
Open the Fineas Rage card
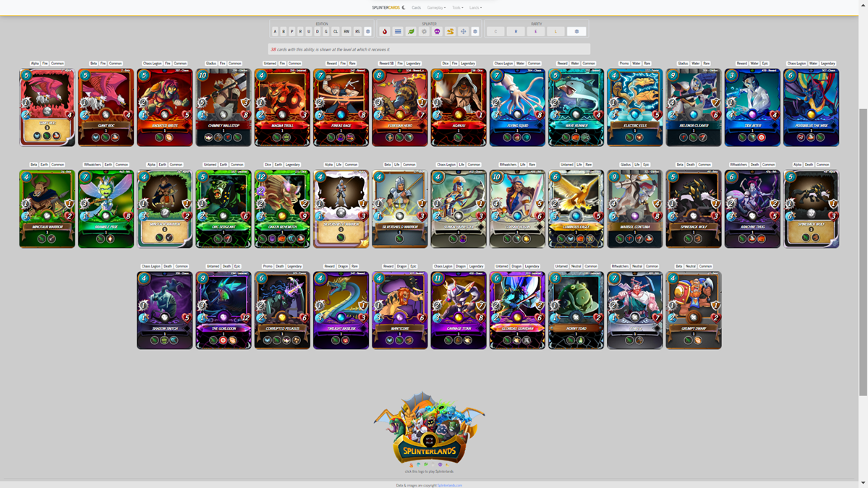tap(341, 107)
